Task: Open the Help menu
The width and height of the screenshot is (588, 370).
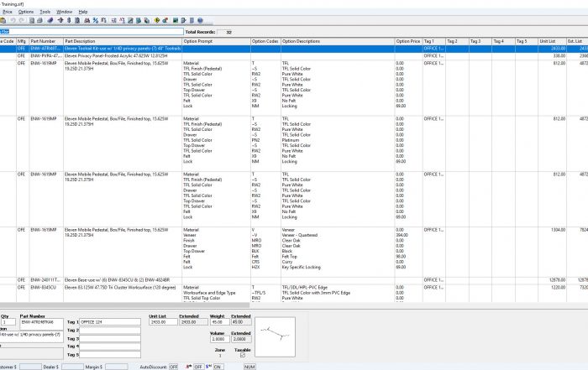Action: click(83, 12)
